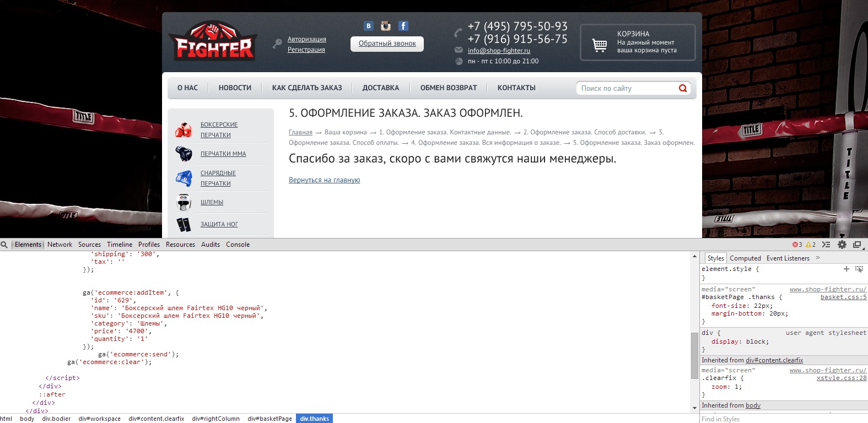Click the info@shop-fighter.ru email link
The width and height of the screenshot is (868, 423).
click(x=499, y=51)
